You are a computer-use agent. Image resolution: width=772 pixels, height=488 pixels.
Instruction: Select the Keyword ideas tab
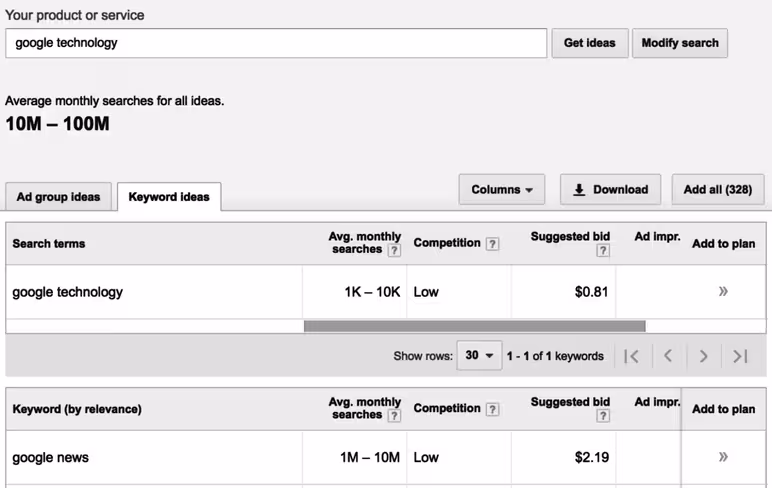click(x=169, y=197)
